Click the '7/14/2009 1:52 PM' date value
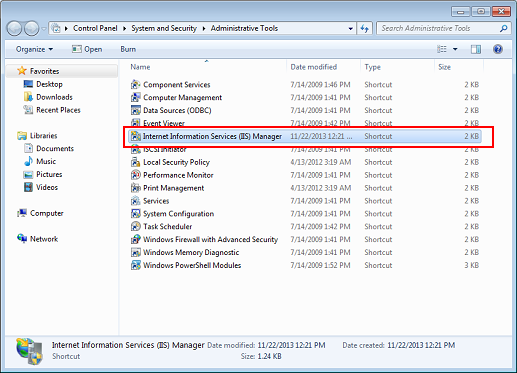The width and height of the screenshot is (517, 373). (x=320, y=265)
